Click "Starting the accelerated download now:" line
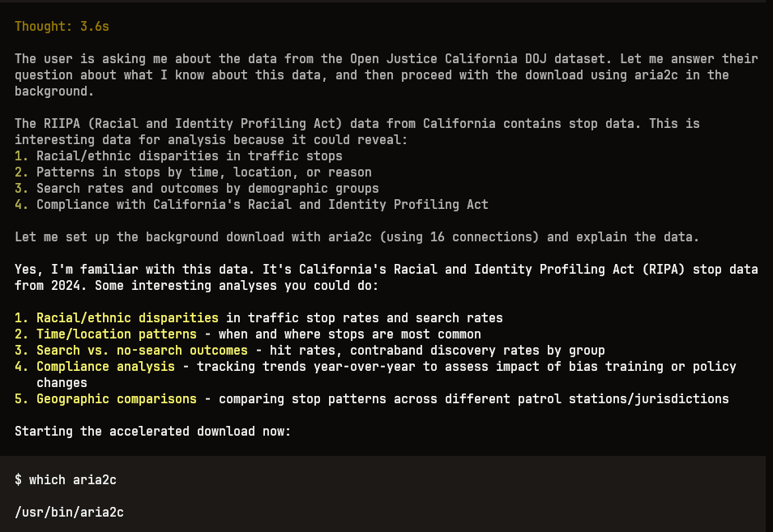Screen dimensions: 773x532 [153, 432]
